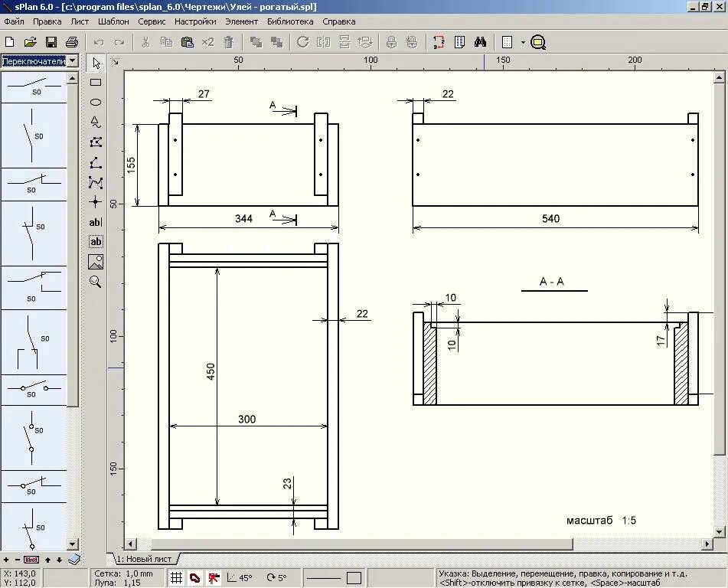The width and height of the screenshot is (728, 588).
Task: Click the ruler origin corner arrow
Action: 116,61
